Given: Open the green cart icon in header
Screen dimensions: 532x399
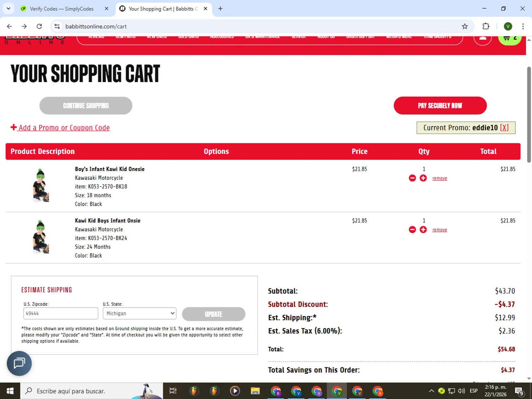Looking at the screenshot, I should (x=510, y=38).
